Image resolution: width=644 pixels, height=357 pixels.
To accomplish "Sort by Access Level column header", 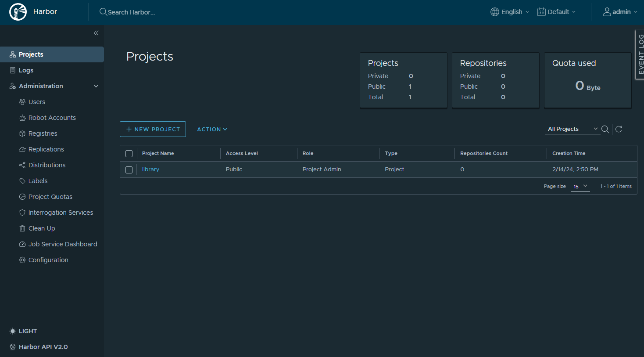I will tap(242, 153).
